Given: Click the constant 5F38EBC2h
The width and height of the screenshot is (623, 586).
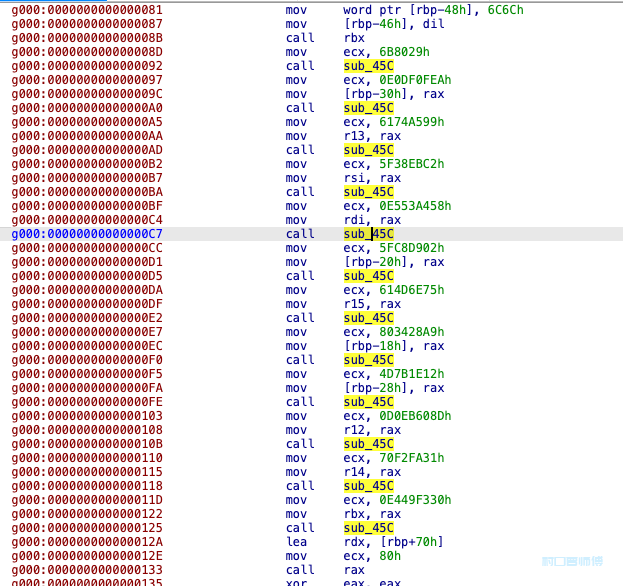Looking at the screenshot, I should tap(412, 164).
